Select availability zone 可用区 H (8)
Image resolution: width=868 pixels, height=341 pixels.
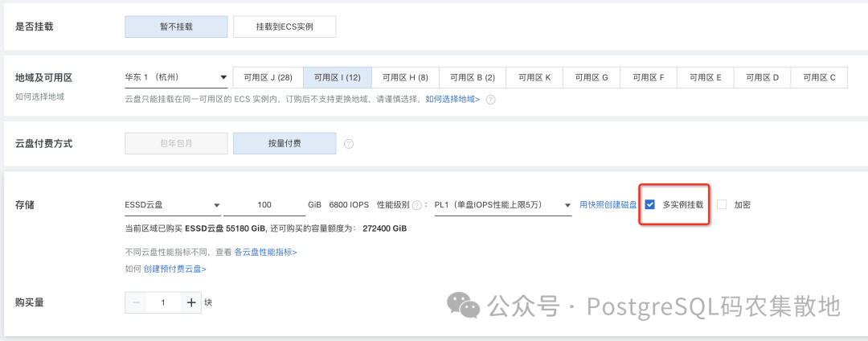[405, 77]
